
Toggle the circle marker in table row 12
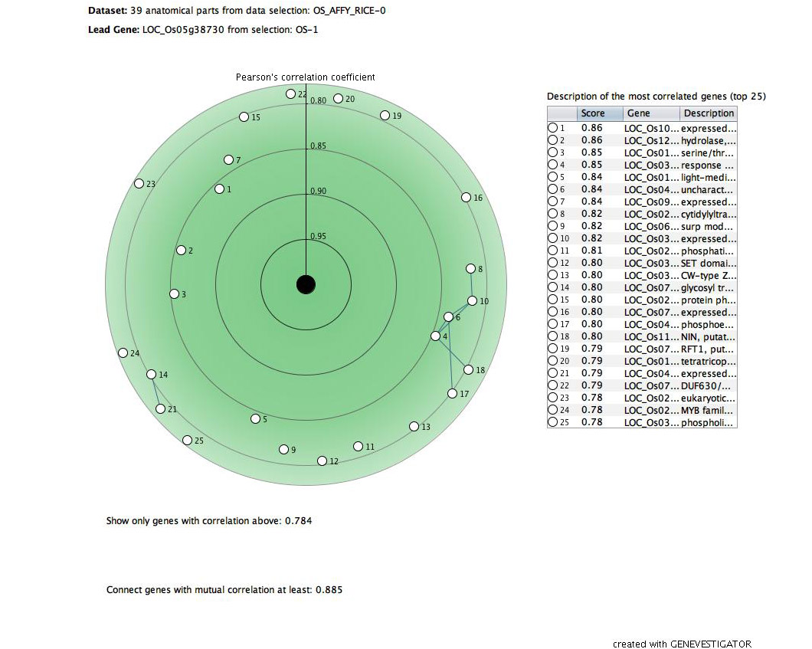point(552,264)
